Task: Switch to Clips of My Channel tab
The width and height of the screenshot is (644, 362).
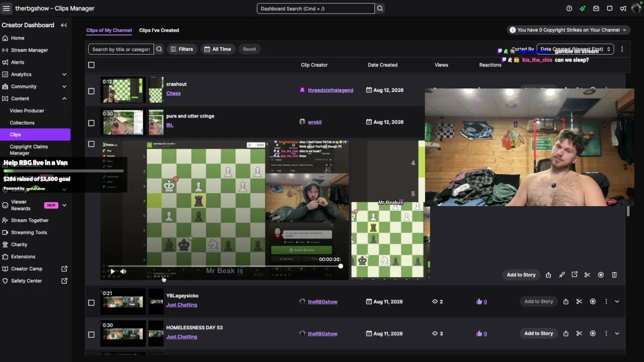Action: point(109,30)
